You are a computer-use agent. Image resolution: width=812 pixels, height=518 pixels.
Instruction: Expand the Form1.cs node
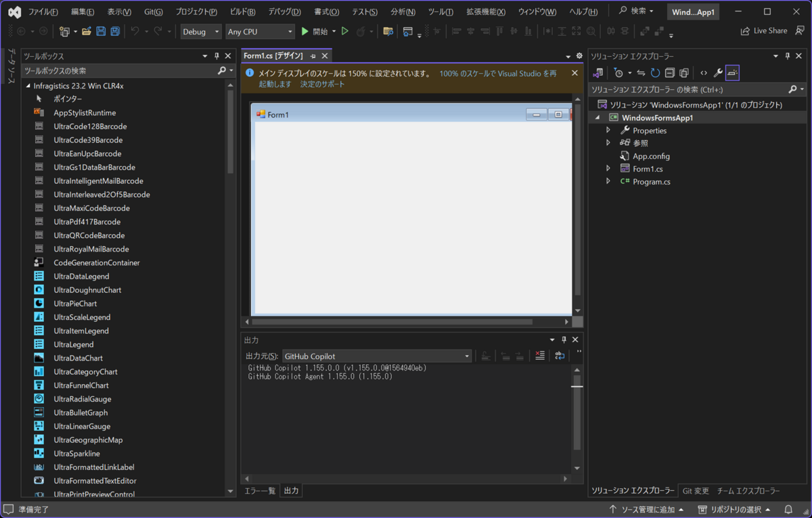[x=608, y=168]
